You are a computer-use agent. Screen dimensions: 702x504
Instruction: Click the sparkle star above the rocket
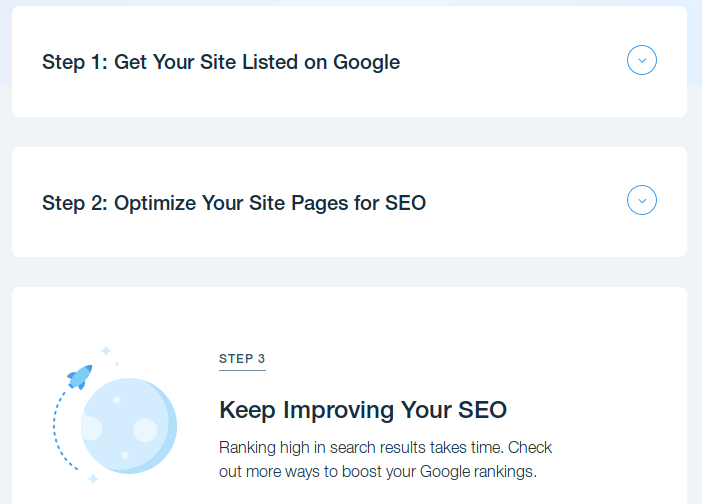pyautogui.click(x=106, y=351)
